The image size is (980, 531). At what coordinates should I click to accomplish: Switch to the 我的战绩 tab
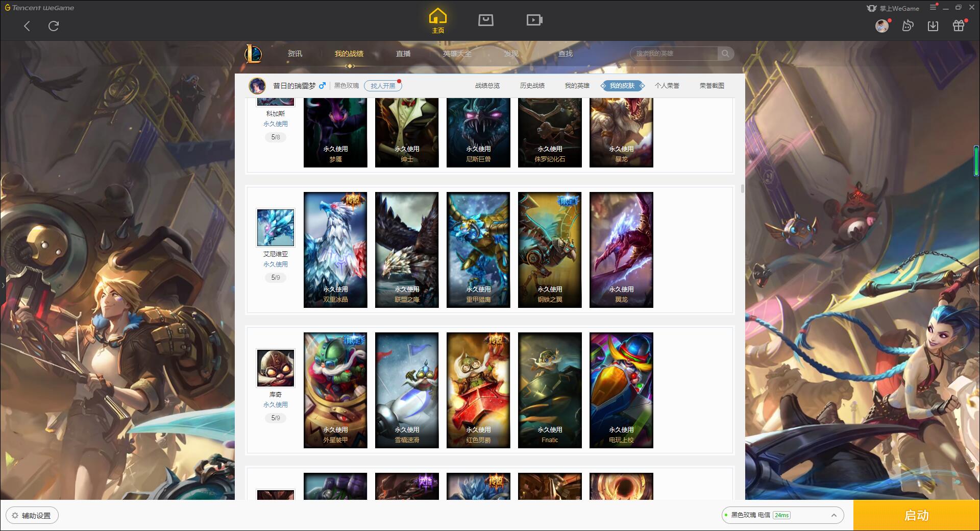(x=349, y=54)
